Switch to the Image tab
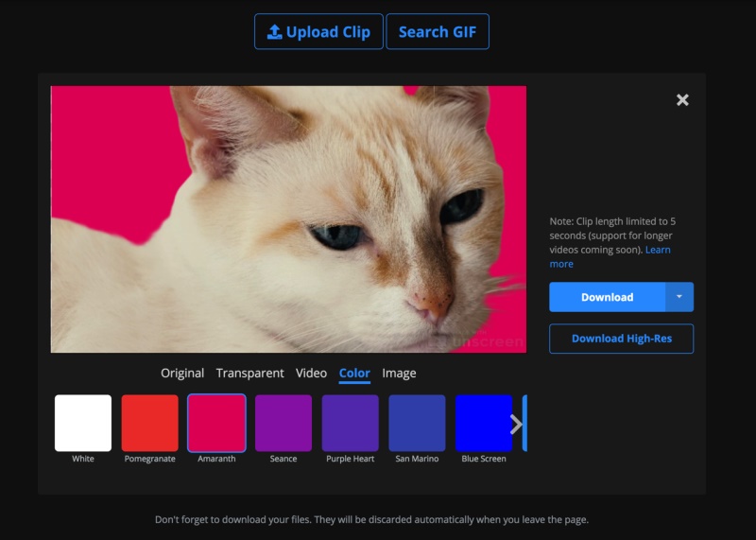Screen dimensions: 756x540 tap(399, 374)
